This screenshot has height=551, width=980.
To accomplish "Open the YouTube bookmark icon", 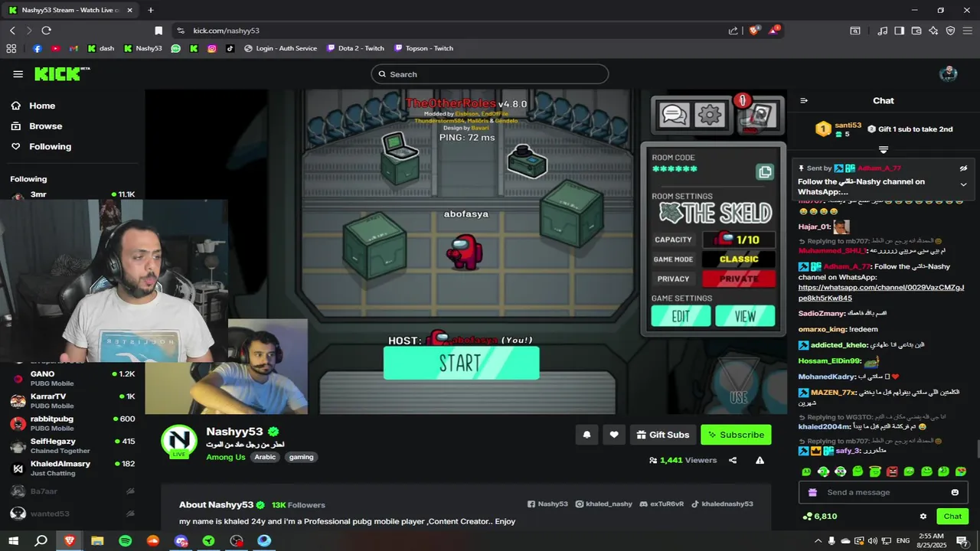I will tap(55, 48).
